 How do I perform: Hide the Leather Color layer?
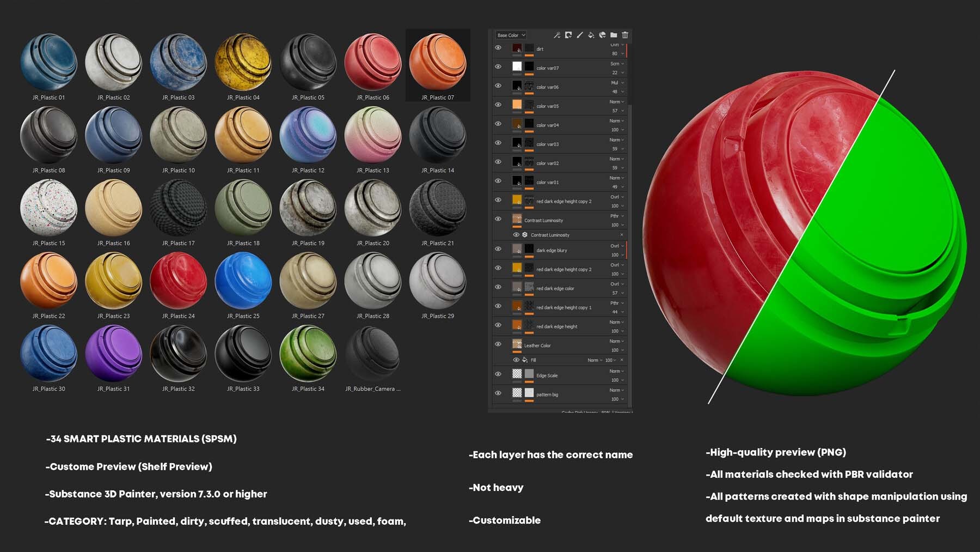[498, 344]
